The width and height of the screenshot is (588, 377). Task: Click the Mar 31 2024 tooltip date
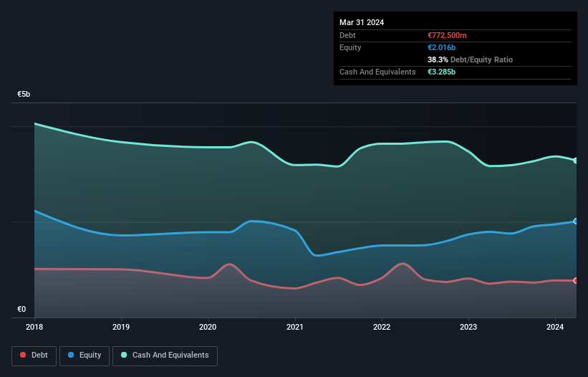(362, 22)
